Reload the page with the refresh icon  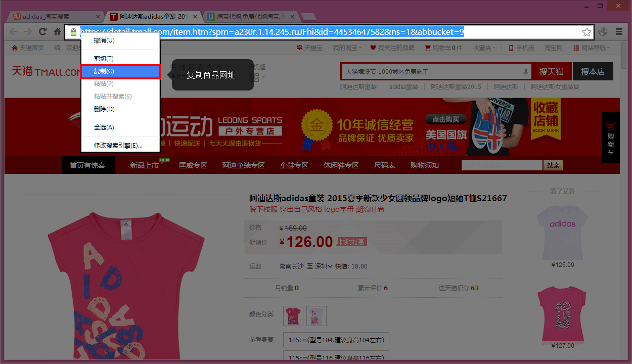pos(43,32)
